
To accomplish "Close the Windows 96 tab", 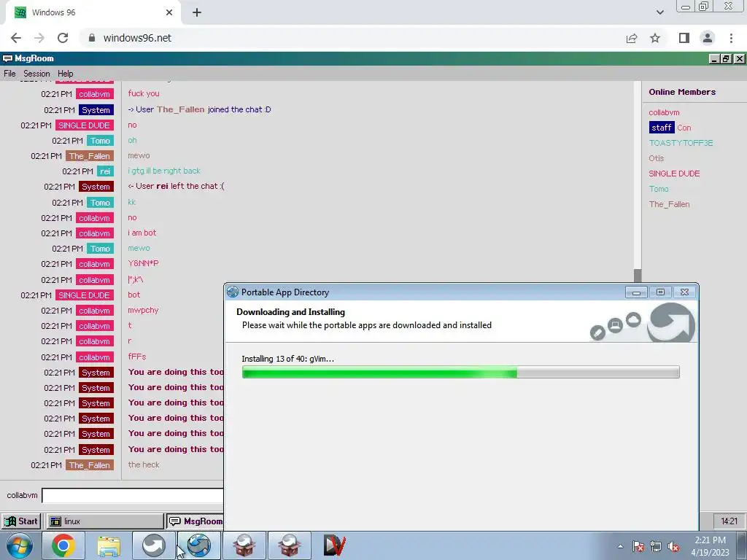I will pos(169,12).
